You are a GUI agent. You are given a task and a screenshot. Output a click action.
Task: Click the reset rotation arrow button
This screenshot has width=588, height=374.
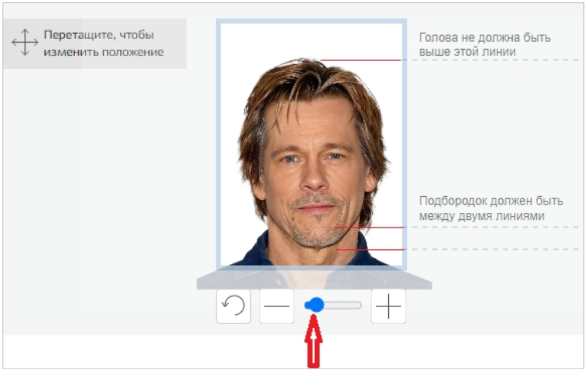[234, 306]
